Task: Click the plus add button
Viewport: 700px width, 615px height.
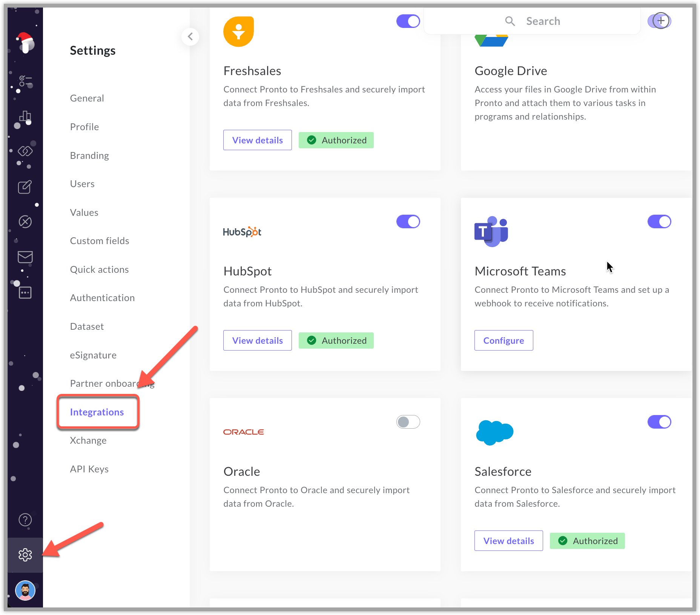Action: 661,21
